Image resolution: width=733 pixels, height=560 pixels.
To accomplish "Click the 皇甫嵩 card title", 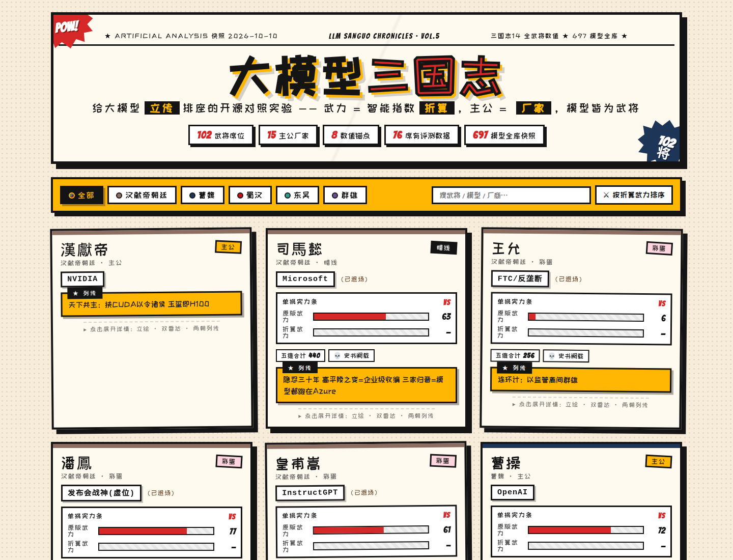I will [x=298, y=464].
